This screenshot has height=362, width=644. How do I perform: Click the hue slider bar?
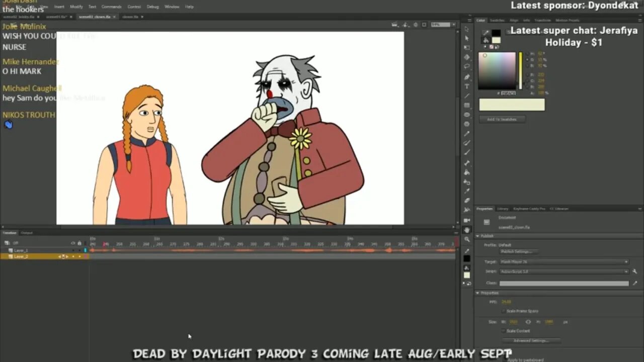point(520,70)
